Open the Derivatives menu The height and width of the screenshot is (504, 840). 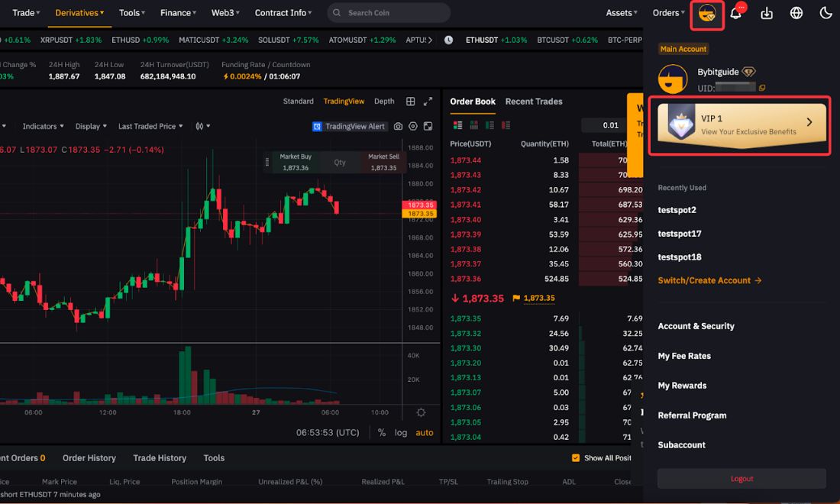[79, 13]
